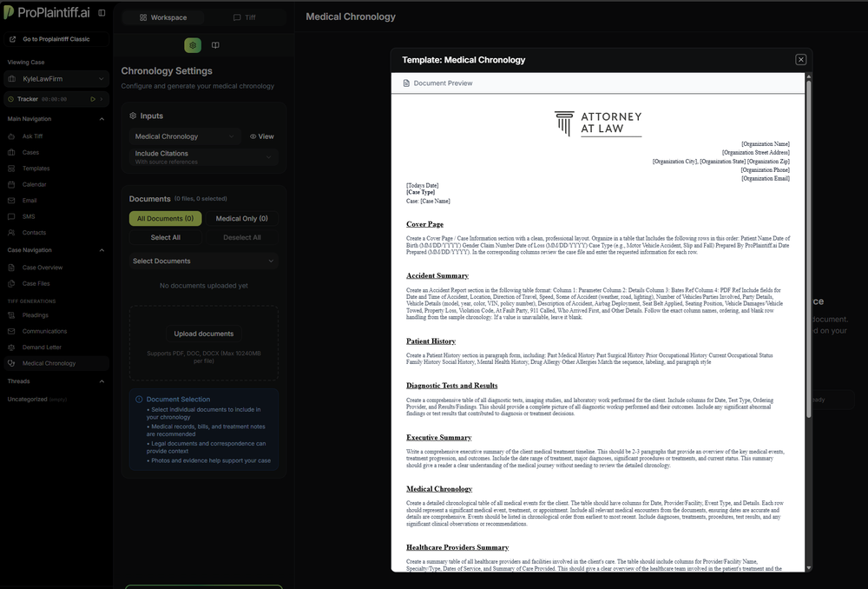Click the Go to Proplaintiff Classic link
This screenshot has width=868, height=589.
(56, 39)
